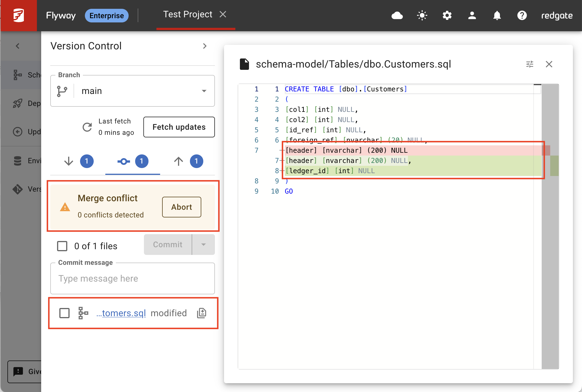Click the Abort merge button
Viewport: 582px width, 392px height.
click(x=182, y=207)
